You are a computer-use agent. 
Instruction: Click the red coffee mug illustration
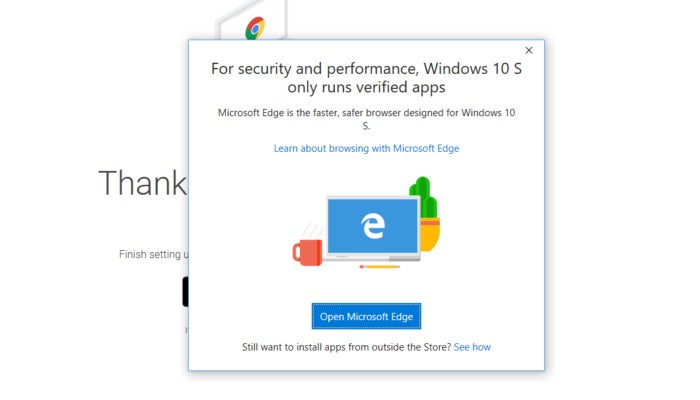(307, 252)
